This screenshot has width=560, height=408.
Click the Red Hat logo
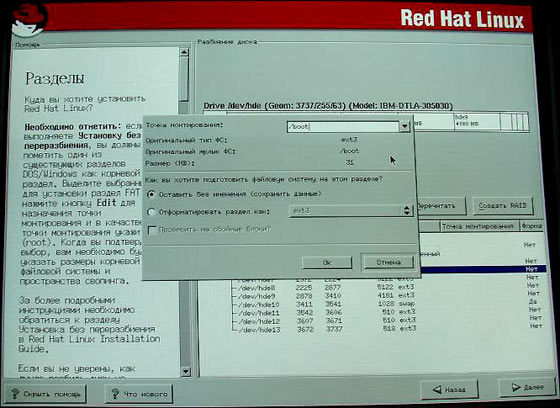click(x=29, y=20)
